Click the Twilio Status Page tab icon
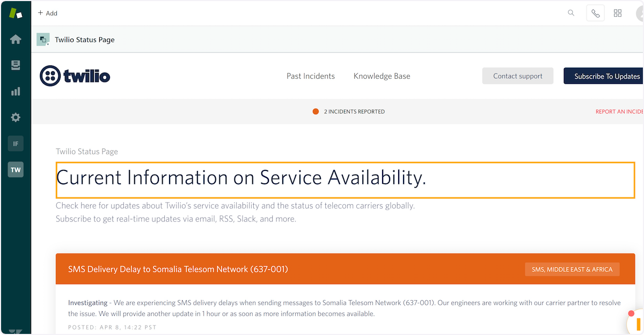 click(43, 39)
